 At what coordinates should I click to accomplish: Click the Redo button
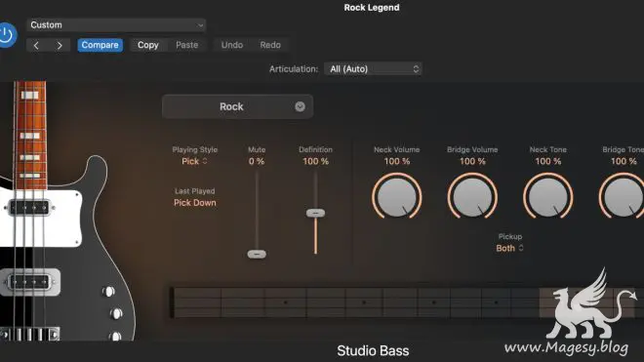pyautogui.click(x=270, y=45)
